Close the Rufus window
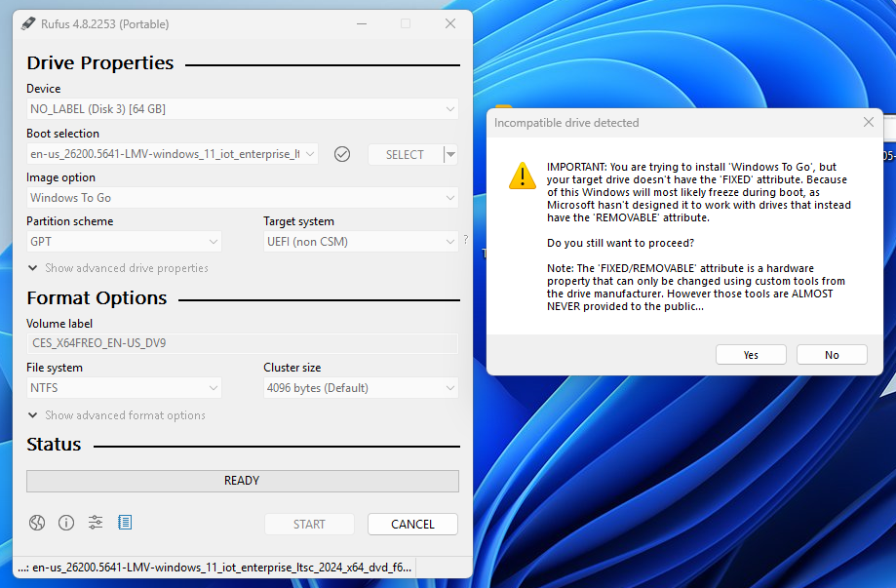Screen dimensions: 896x588 click(x=450, y=23)
